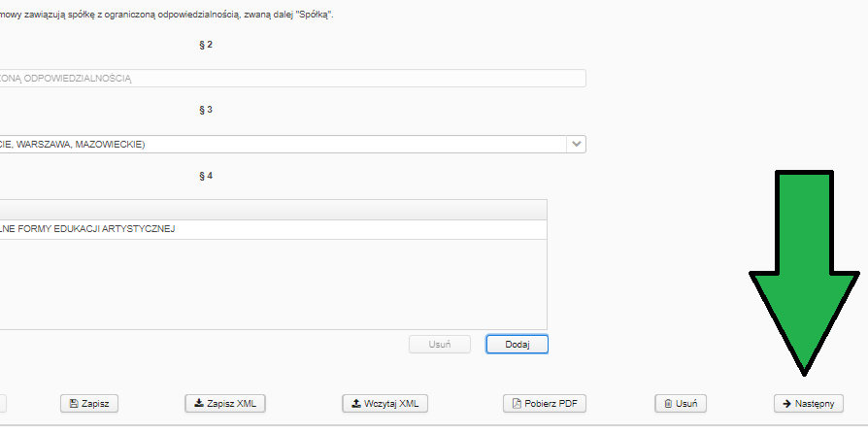Click the PDF file icon on Pobierz PDF
This screenshot has height=434, width=868.
(x=517, y=404)
